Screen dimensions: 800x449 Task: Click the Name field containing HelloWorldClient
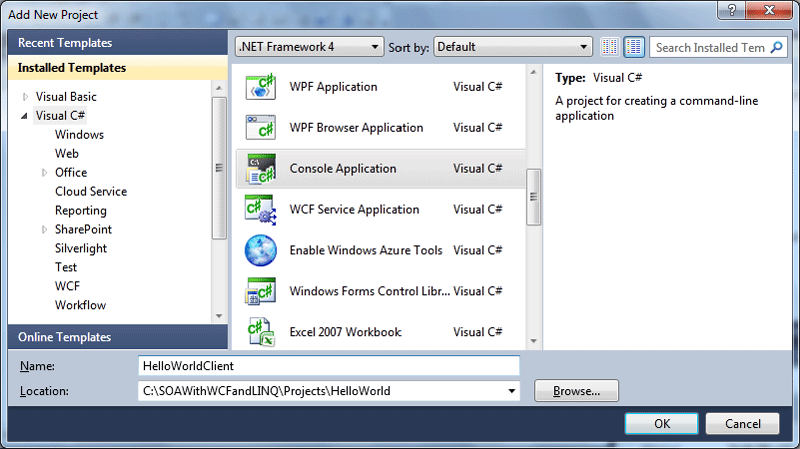point(329,367)
